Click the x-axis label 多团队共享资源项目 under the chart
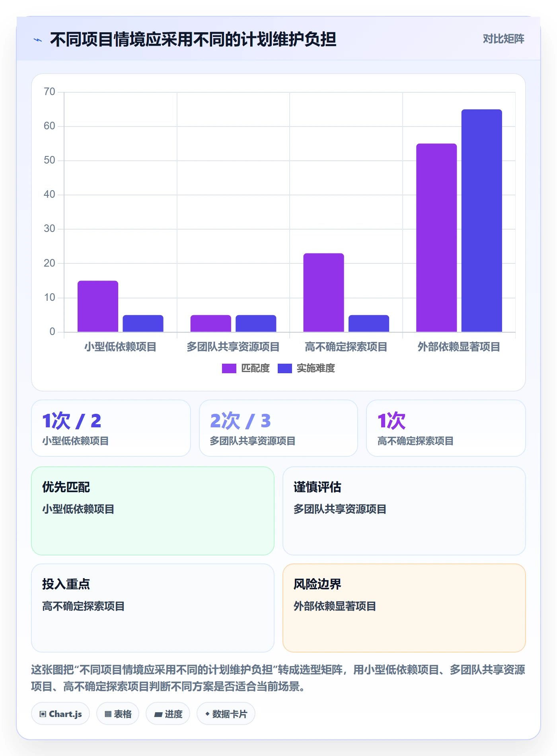Image resolution: width=557 pixels, height=756 pixels. 233,347
